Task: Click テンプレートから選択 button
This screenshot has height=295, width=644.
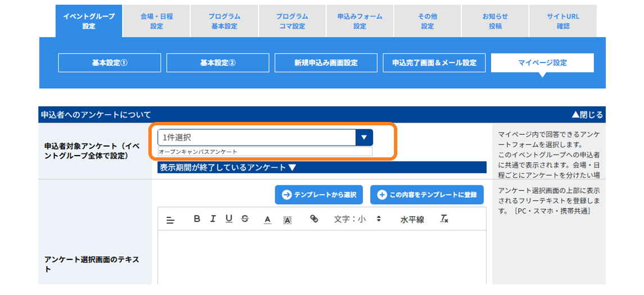Action: click(x=319, y=195)
